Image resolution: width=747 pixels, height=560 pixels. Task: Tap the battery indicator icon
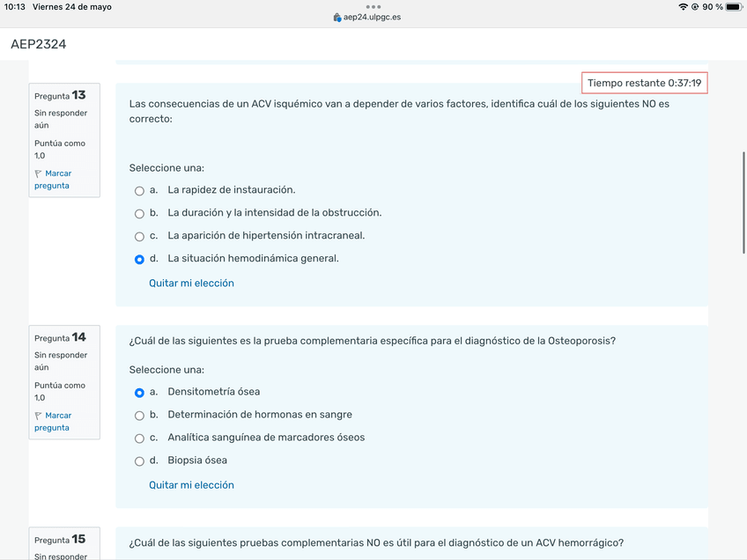pyautogui.click(x=734, y=7)
